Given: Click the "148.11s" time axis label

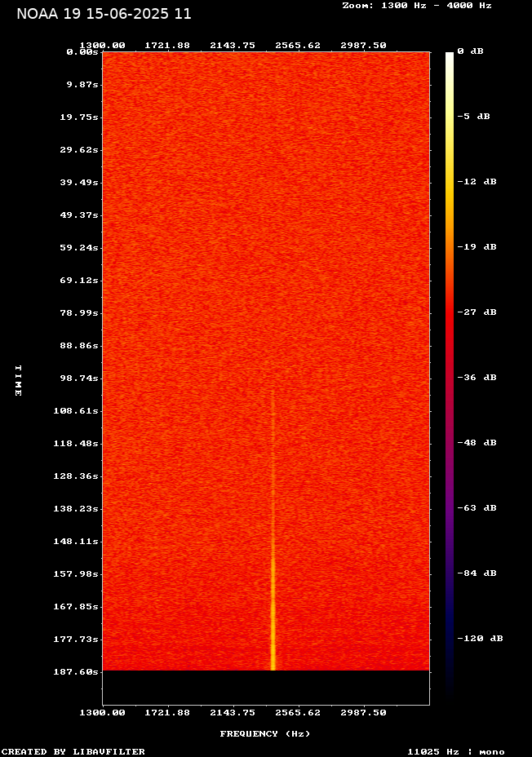Looking at the screenshot, I should click(76, 541).
